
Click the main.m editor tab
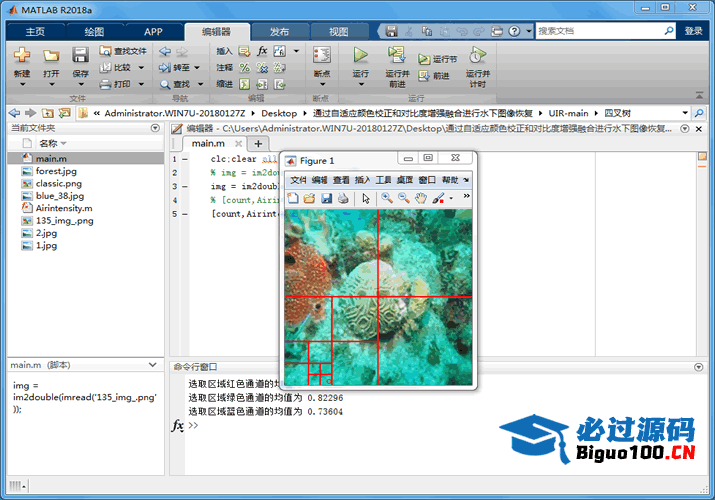point(208,144)
